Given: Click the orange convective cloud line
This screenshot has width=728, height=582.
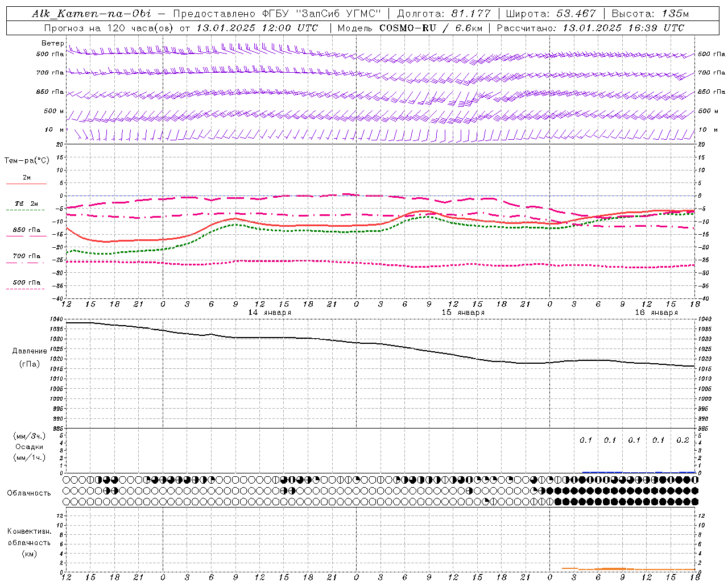Looking at the screenshot, I should tap(628, 569).
